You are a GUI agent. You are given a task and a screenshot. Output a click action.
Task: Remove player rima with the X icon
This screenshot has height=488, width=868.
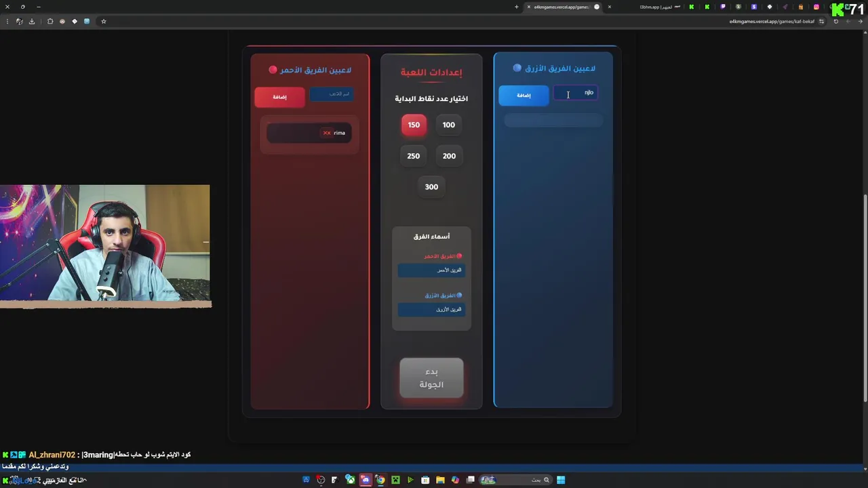tap(327, 133)
